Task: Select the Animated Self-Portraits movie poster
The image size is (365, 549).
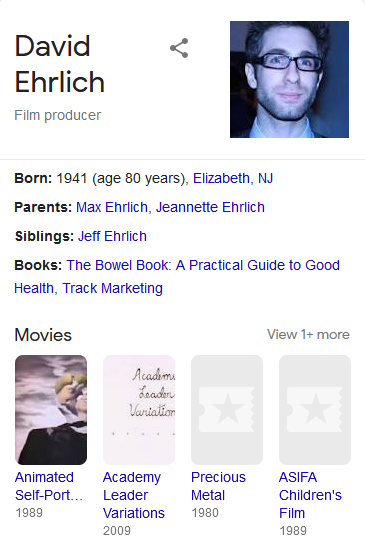Action: pyautogui.click(x=51, y=410)
